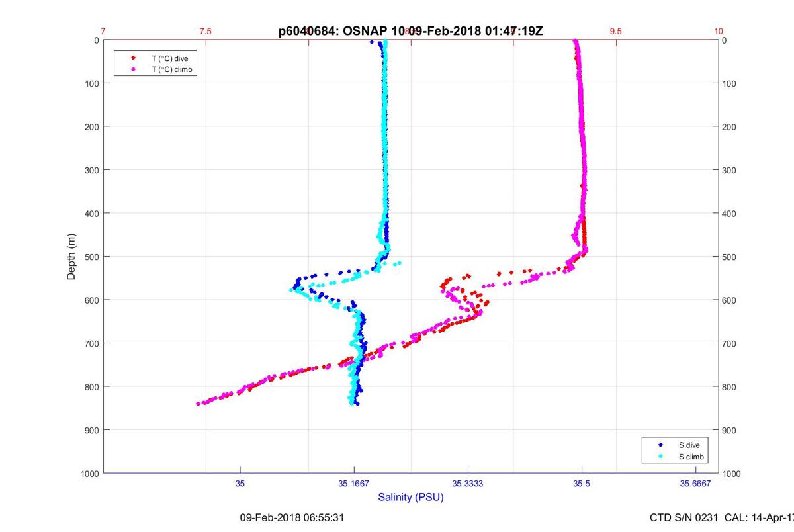This screenshot has width=794, height=532.
Task: Click the left depth axis tick 600
Action: point(92,300)
